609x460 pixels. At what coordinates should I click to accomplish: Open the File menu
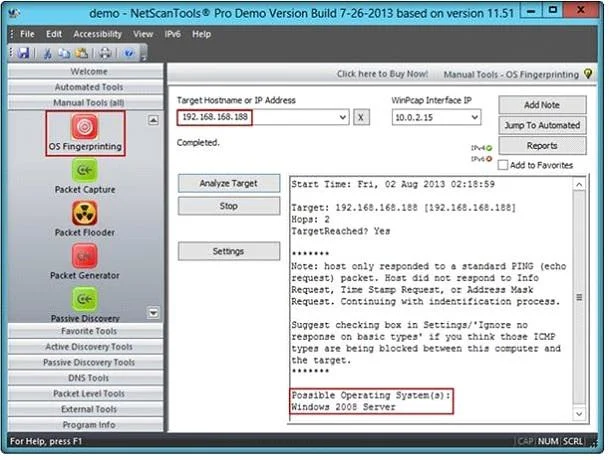[27, 34]
